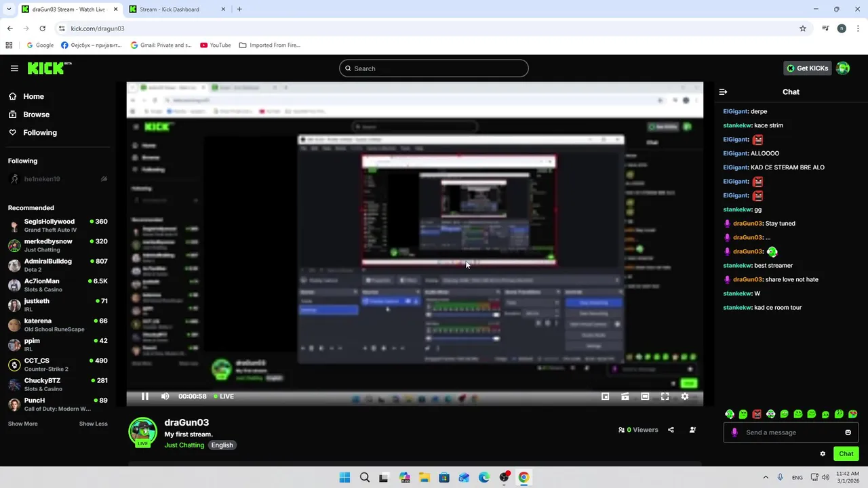Open justketh IRL channel
The height and width of the screenshot is (488, 868).
point(58,305)
